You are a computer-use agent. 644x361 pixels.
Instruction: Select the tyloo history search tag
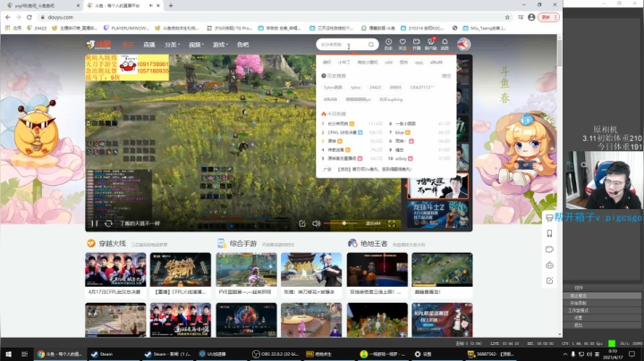click(356, 88)
